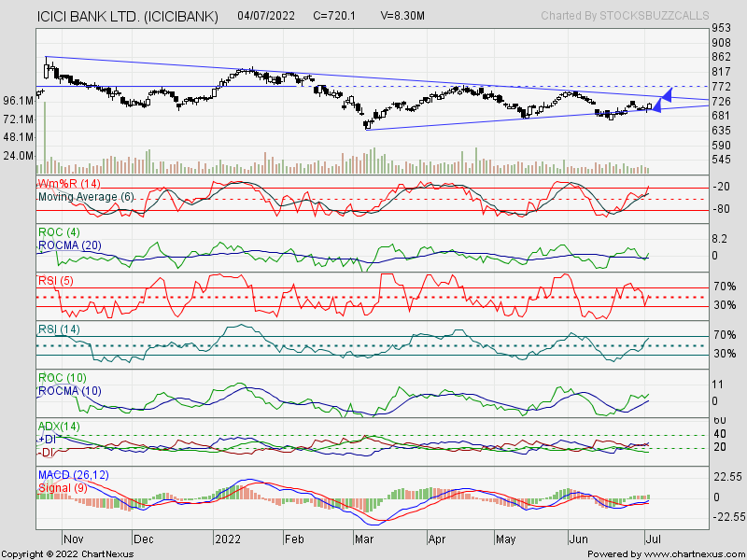This screenshot has height=560, width=747.
Task: Click the Nov label on time axis
Action: pos(73,539)
